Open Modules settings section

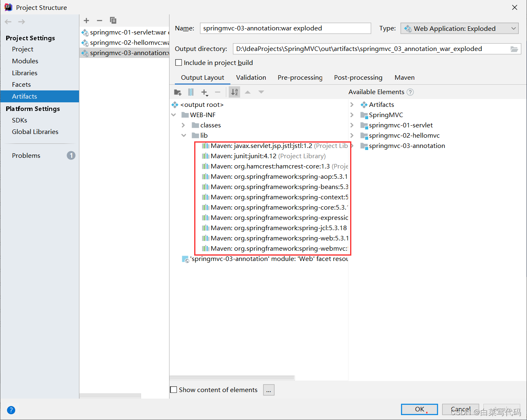pos(25,61)
